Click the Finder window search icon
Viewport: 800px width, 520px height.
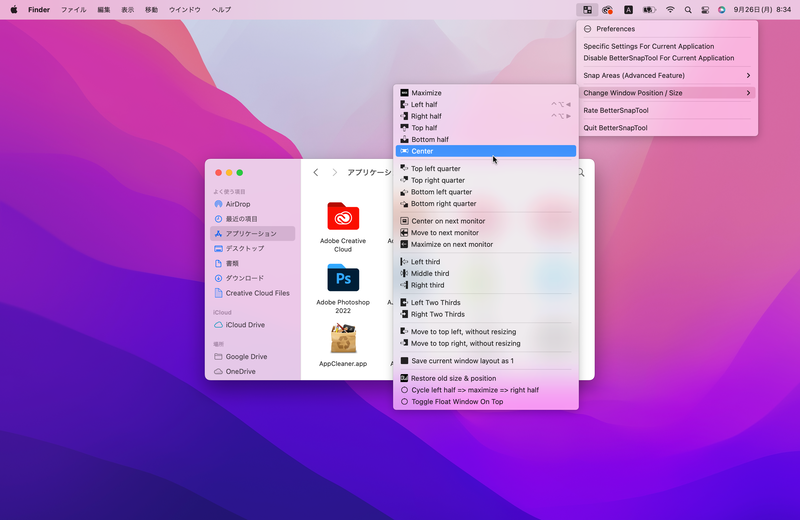(x=582, y=172)
